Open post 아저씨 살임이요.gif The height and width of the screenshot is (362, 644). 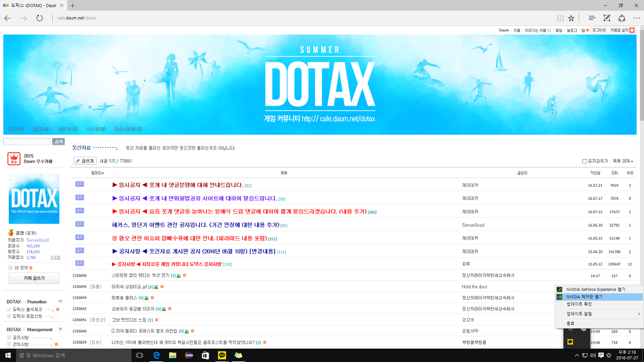130,287
